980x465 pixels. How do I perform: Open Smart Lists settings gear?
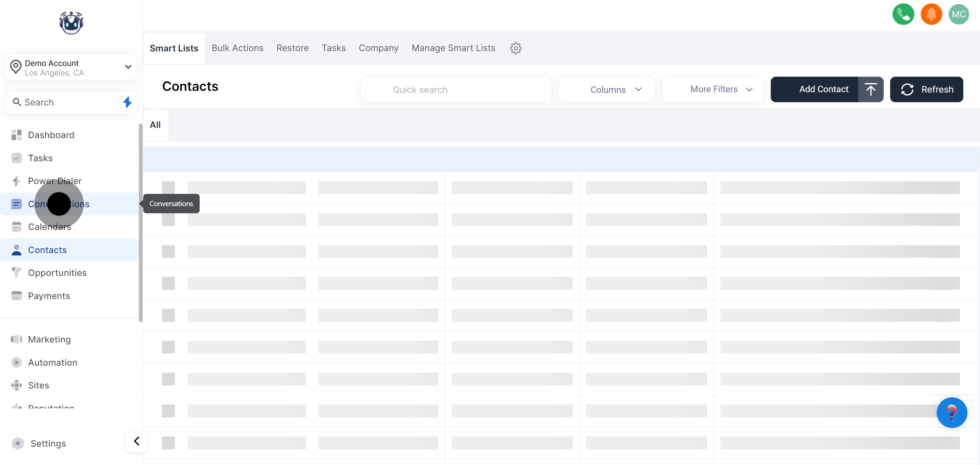tap(516, 48)
